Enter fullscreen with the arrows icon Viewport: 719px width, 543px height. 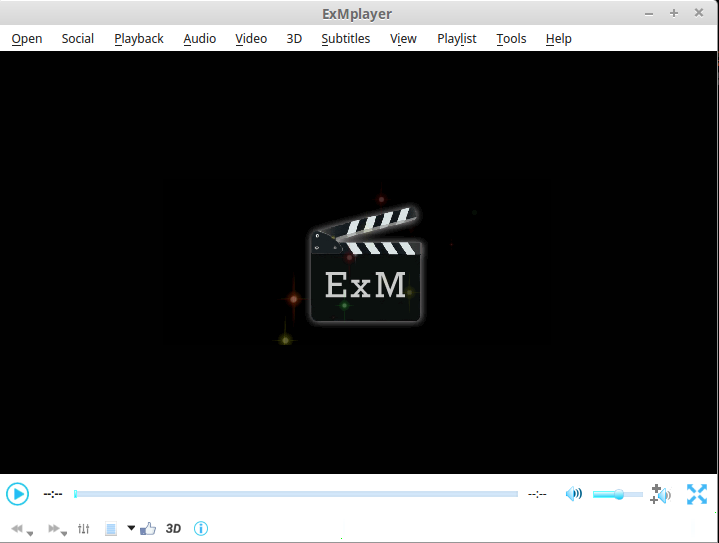click(x=697, y=494)
